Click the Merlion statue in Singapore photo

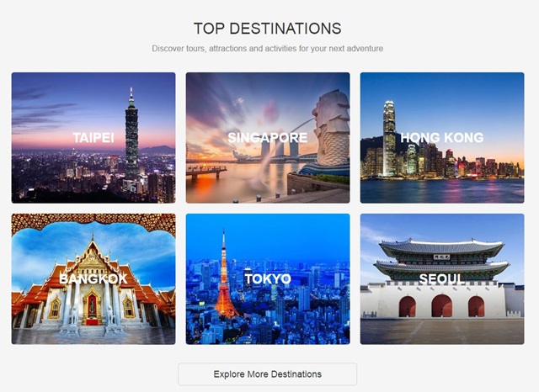tap(332, 132)
